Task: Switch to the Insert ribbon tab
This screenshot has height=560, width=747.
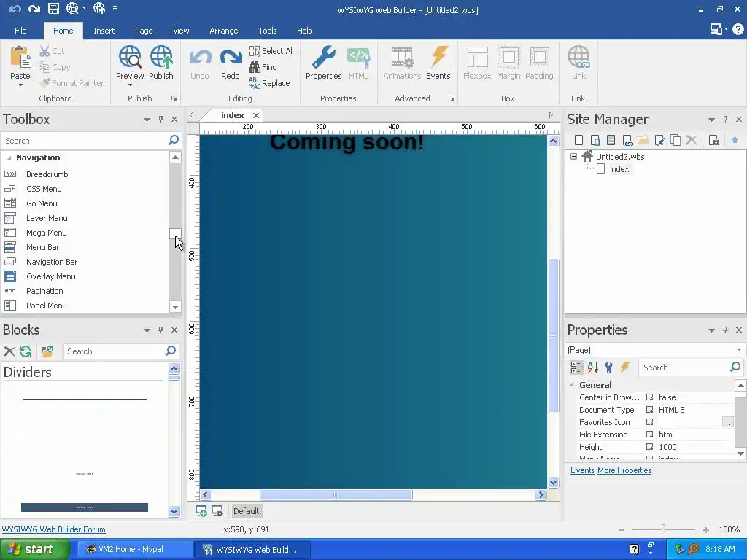Action: click(x=104, y=31)
